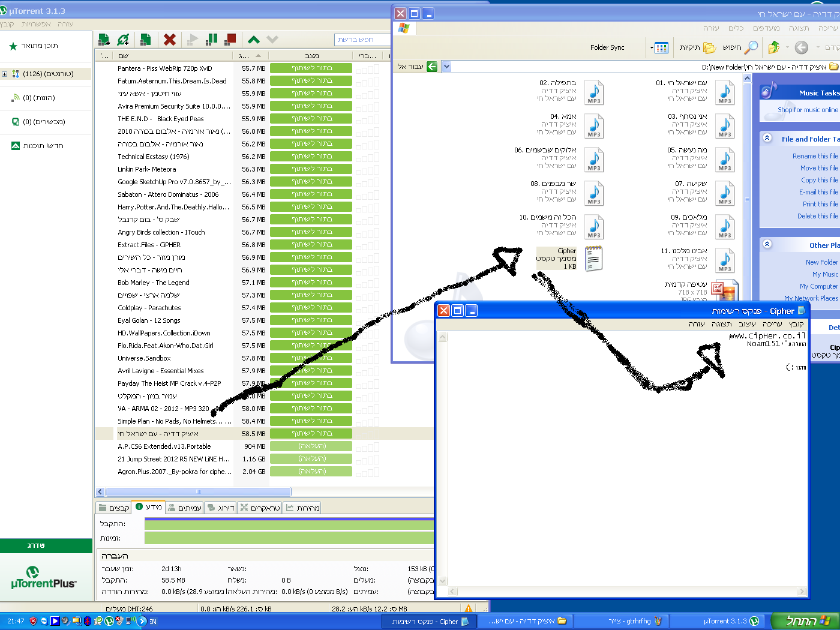Click the Folders icon in Explorer toolbar

(698, 47)
